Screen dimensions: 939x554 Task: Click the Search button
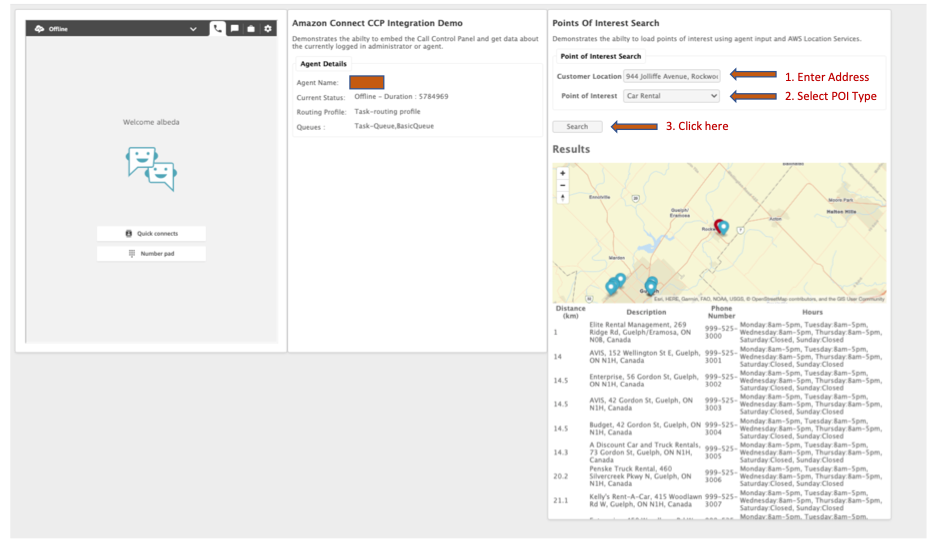click(577, 126)
